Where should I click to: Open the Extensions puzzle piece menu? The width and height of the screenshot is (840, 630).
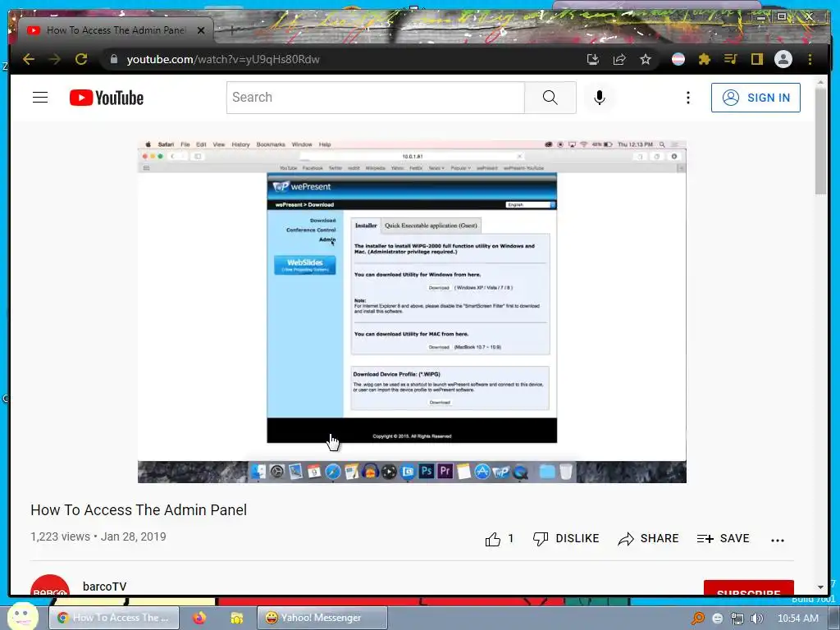coord(705,59)
